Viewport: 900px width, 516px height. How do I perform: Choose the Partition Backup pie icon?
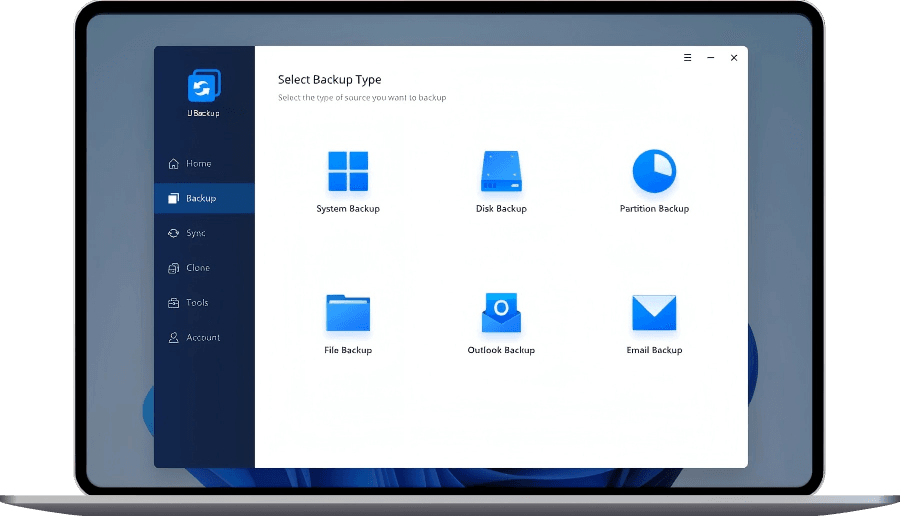tap(654, 172)
